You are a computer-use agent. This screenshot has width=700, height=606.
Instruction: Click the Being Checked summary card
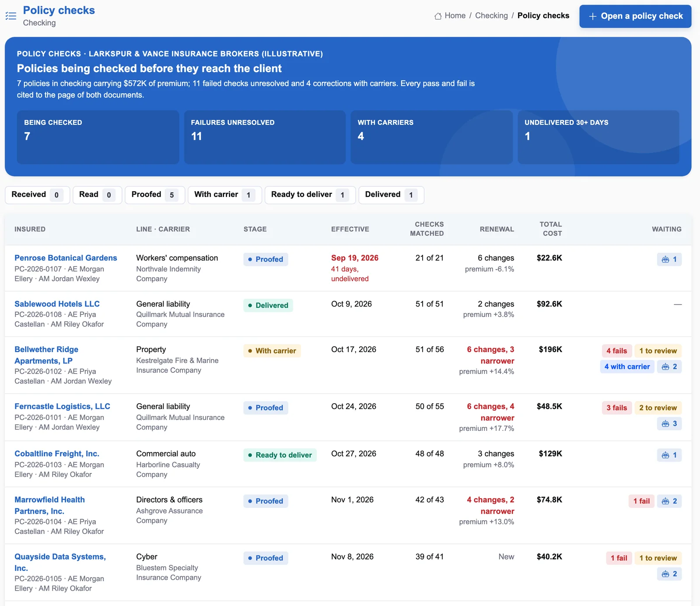(x=98, y=137)
